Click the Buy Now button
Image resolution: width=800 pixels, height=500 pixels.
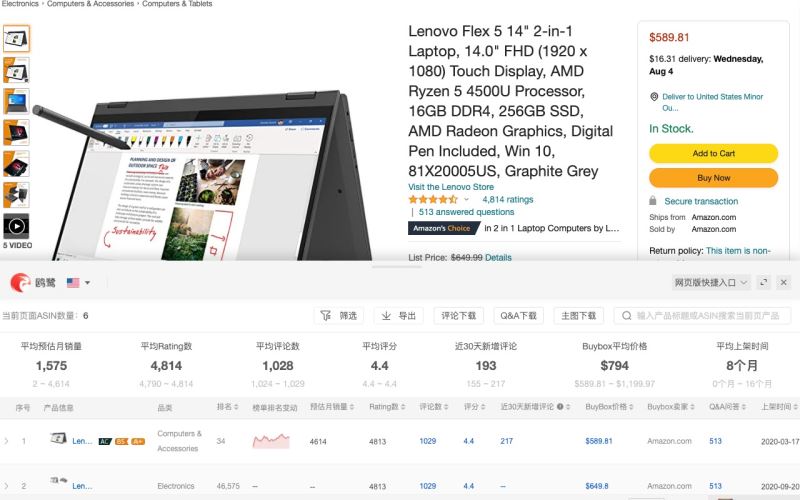(x=713, y=178)
